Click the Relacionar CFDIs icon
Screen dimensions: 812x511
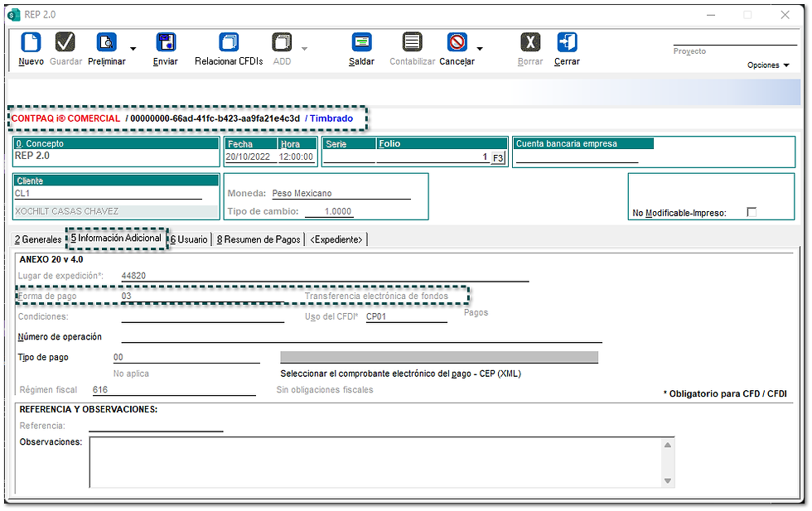229,42
